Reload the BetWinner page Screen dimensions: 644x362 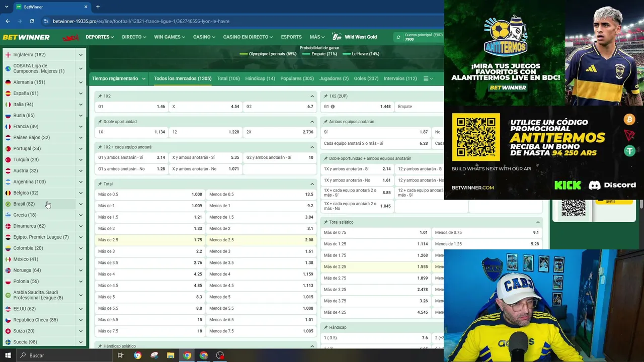[x=32, y=21]
